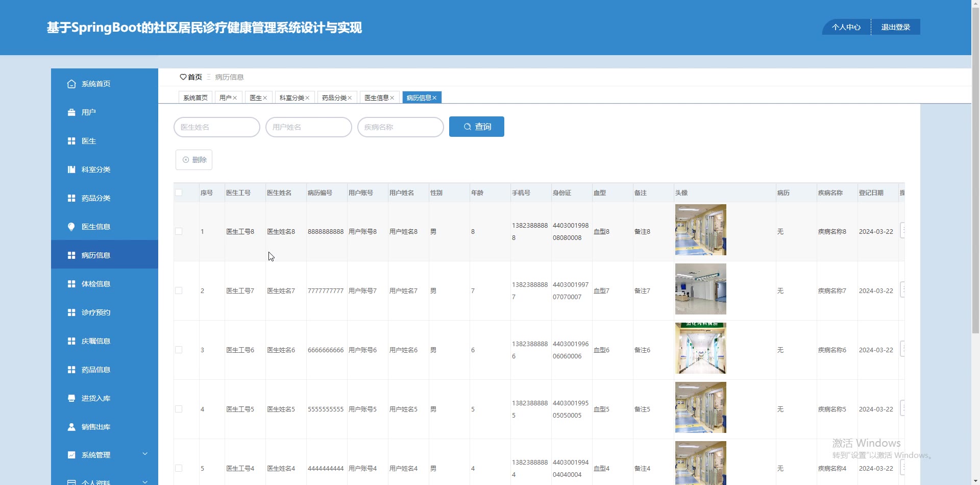Close the 医生 tab with its X
Image resolution: width=980 pixels, height=485 pixels.
tap(265, 98)
